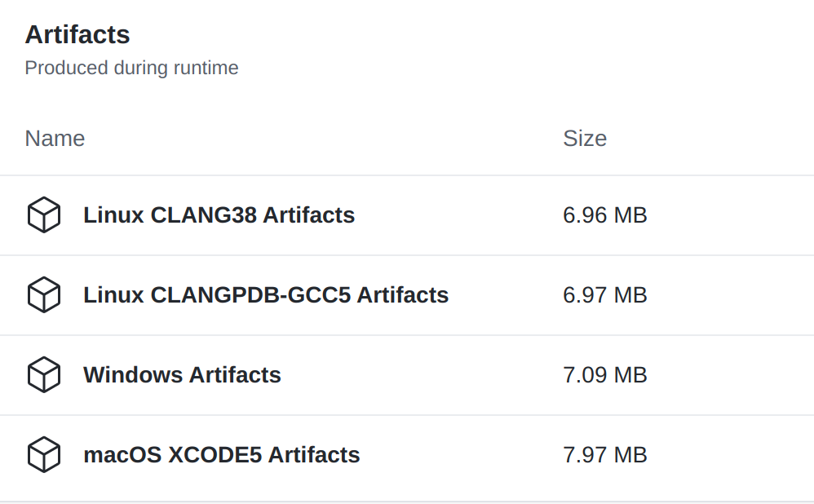Download the Windows Artifacts file
The image size is (814, 504).
click(x=182, y=375)
